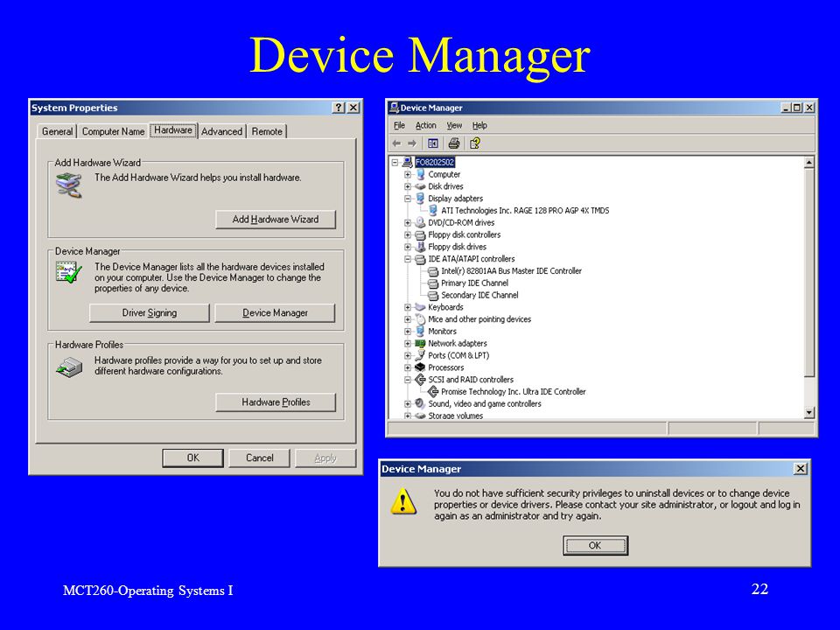The height and width of the screenshot is (630, 840).
Task: Click OK in the security privileges warning dialog
Action: 595,545
